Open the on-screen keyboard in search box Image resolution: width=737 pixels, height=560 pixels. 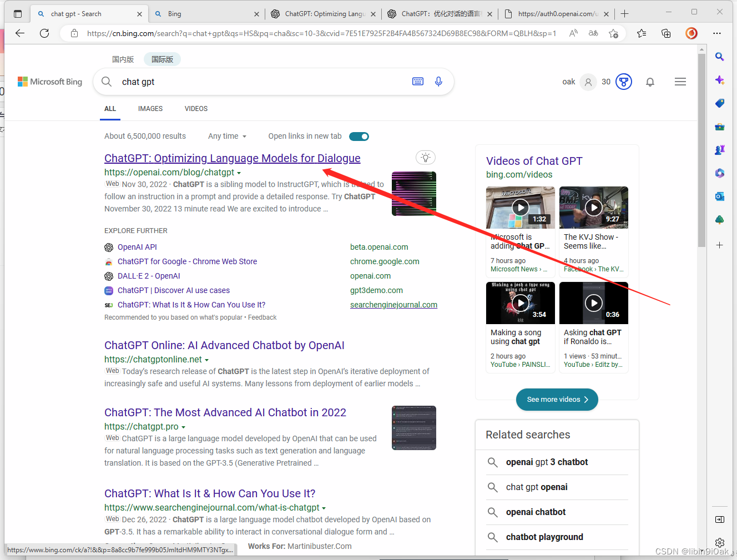coord(418,82)
